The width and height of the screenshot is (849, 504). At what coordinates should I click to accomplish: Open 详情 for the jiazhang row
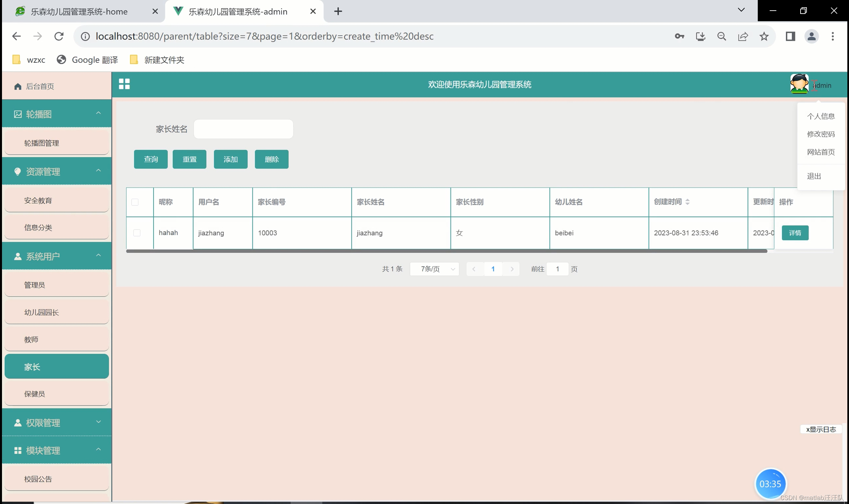click(x=795, y=233)
